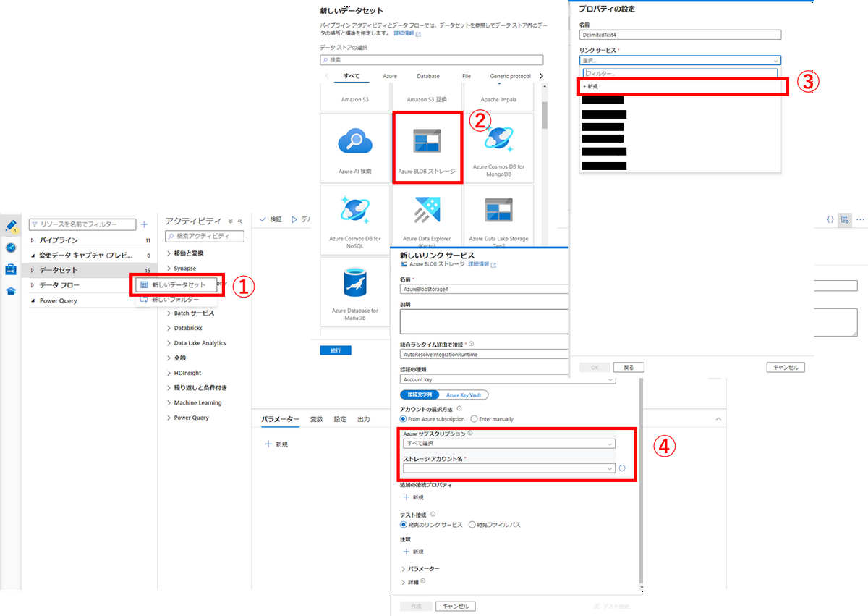The width and height of the screenshot is (868, 616).
Task: Expand the 詳細 section in link service form
Action: (x=403, y=581)
